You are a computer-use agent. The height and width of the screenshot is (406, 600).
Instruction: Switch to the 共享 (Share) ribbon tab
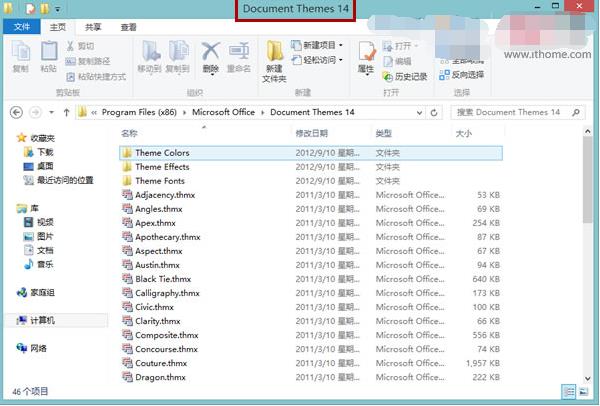pyautogui.click(x=92, y=27)
